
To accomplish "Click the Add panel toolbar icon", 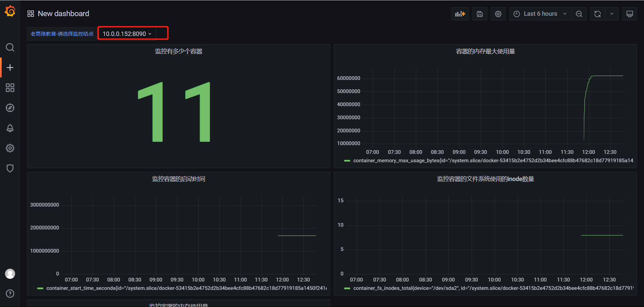I will click(460, 14).
